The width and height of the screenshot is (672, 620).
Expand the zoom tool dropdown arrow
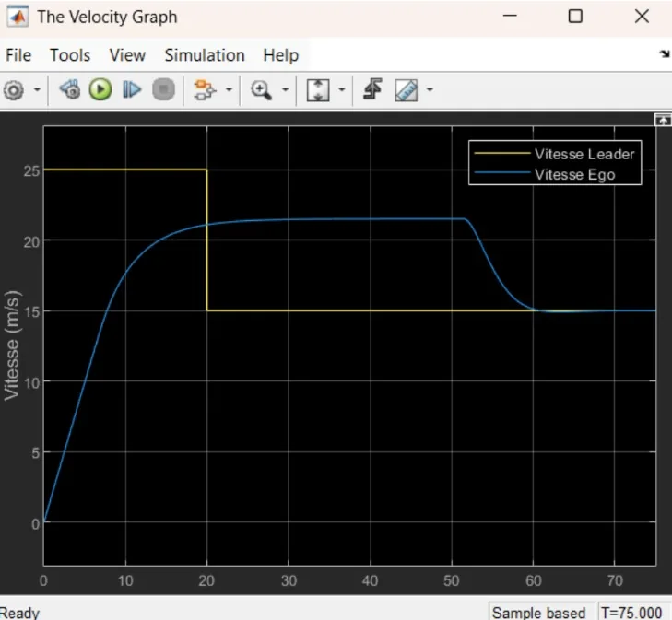tap(285, 90)
